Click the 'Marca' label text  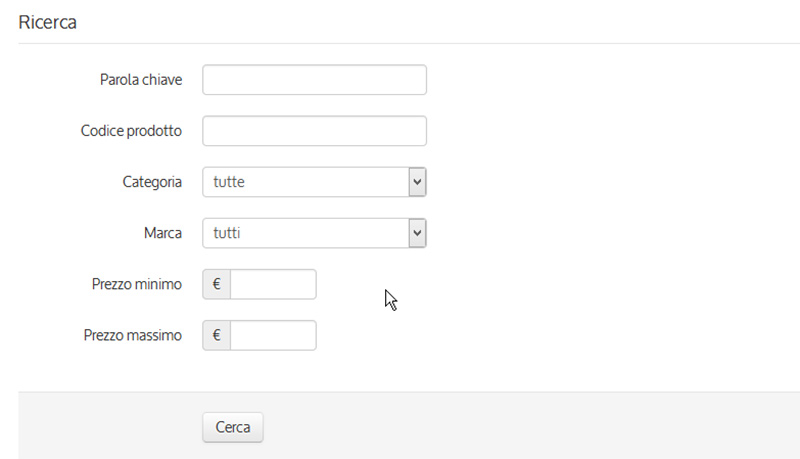click(163, 233)
